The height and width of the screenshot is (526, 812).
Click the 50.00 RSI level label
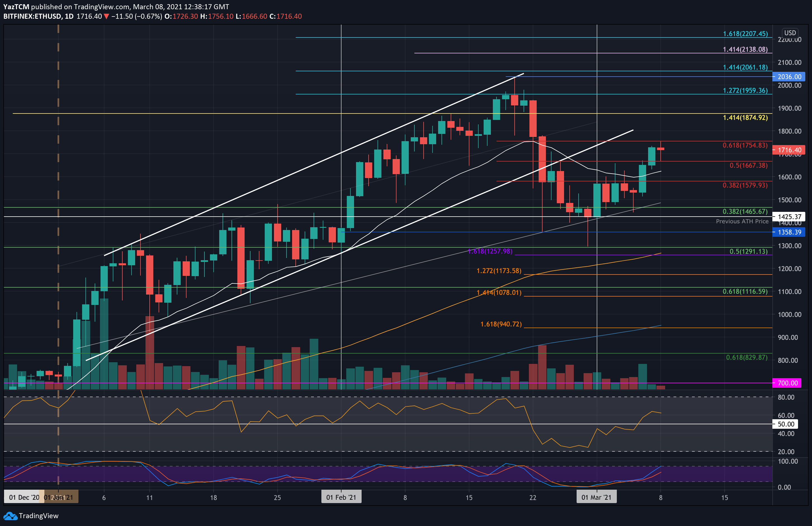[785, 424]
